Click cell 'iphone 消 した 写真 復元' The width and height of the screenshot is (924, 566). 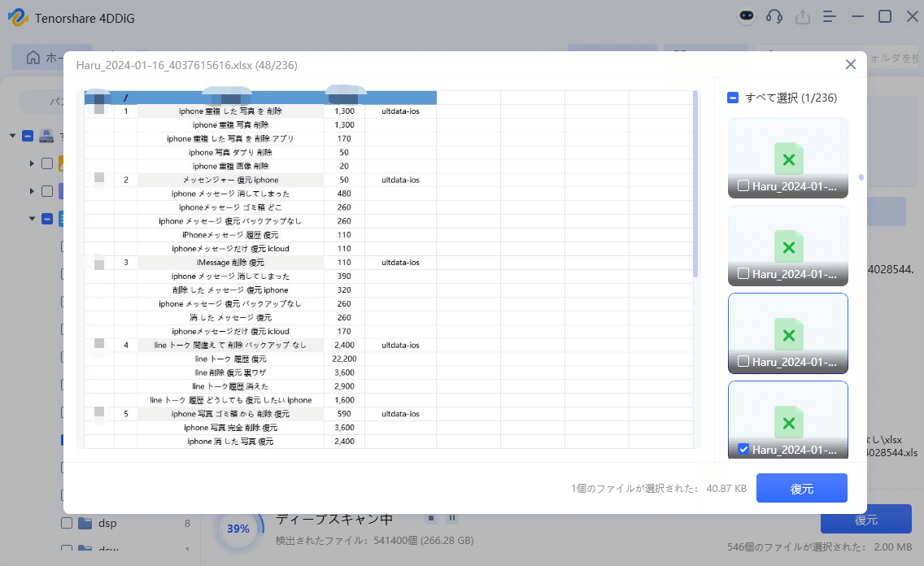230,441
